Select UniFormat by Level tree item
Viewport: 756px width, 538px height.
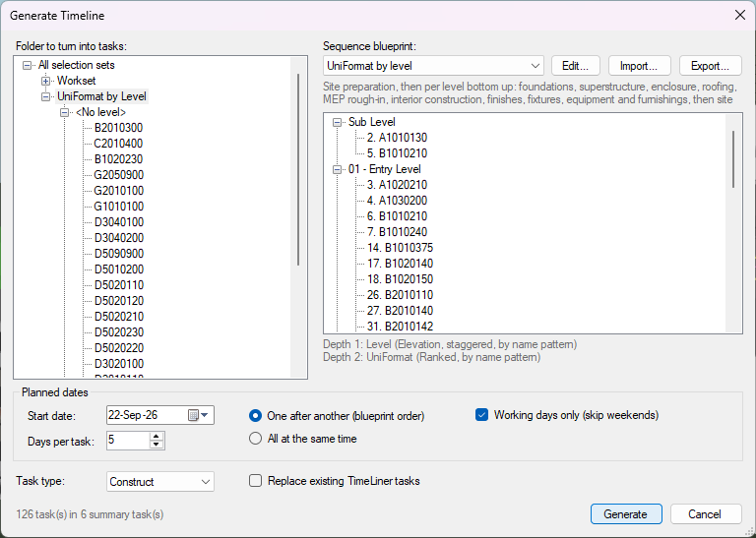[x=101, y=96]
